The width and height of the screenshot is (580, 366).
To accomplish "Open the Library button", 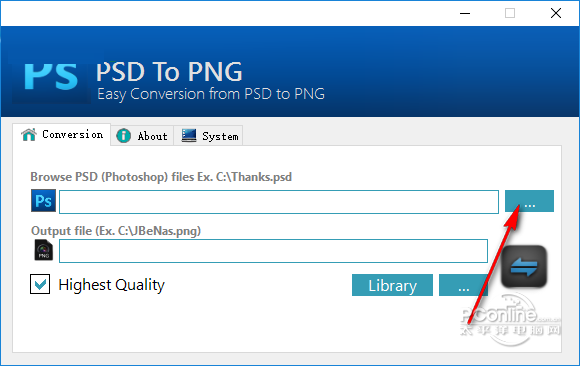I will (x=392, y=285).
